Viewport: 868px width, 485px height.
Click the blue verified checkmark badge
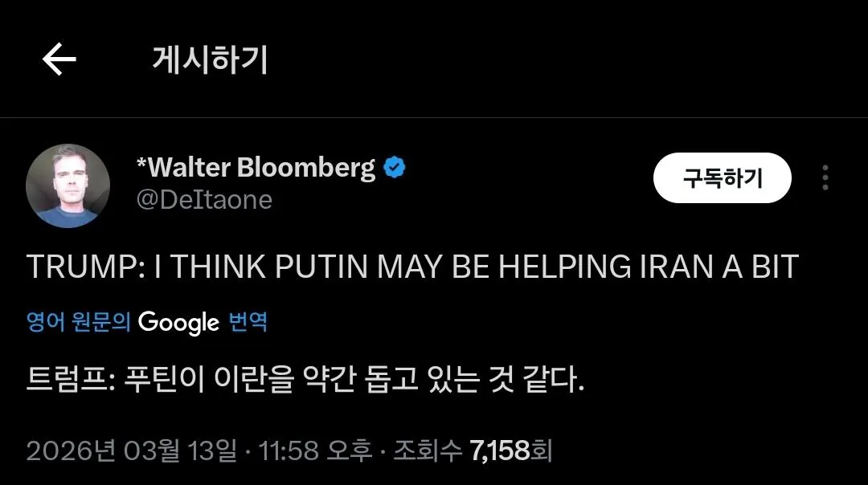coord(394,167)
